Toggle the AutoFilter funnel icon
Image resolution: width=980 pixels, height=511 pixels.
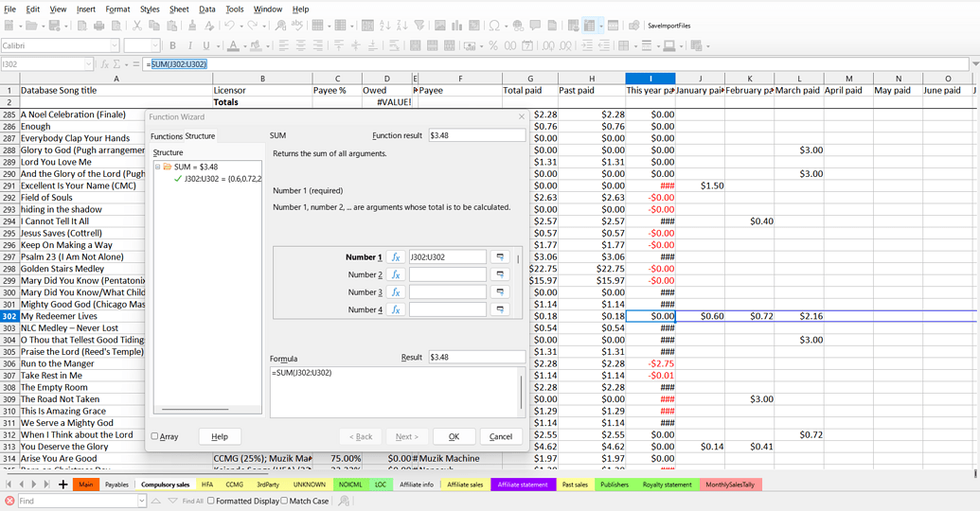419,26
